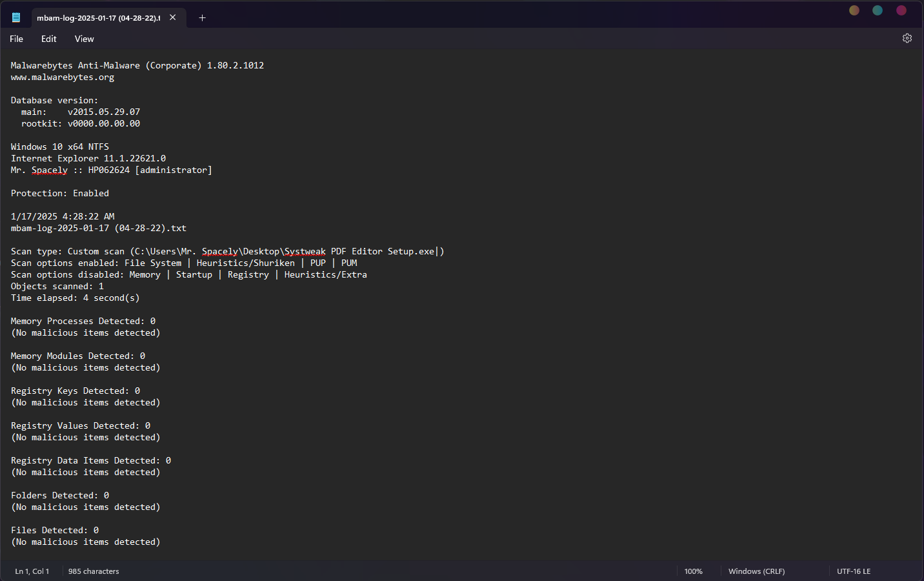
Task: Click the main: v2015.05.29.07 line
Action: click(x=81, y=112)
